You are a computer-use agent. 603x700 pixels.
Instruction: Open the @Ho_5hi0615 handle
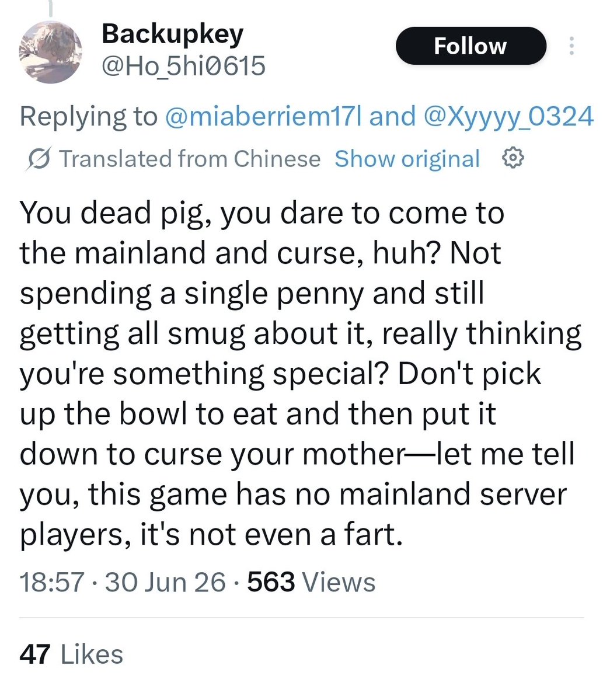pyautogui.click(x=183, y=65)
